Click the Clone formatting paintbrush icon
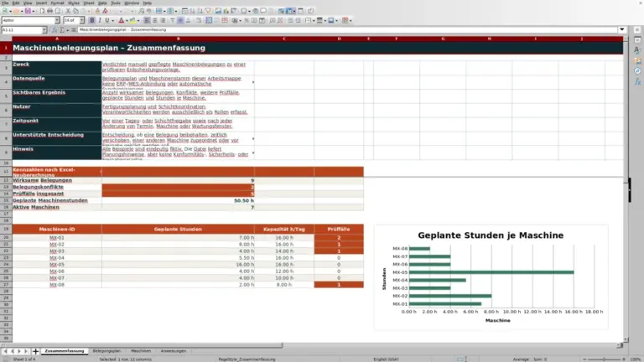This screenshot has height=362, width=644. (x=97, y=11)
